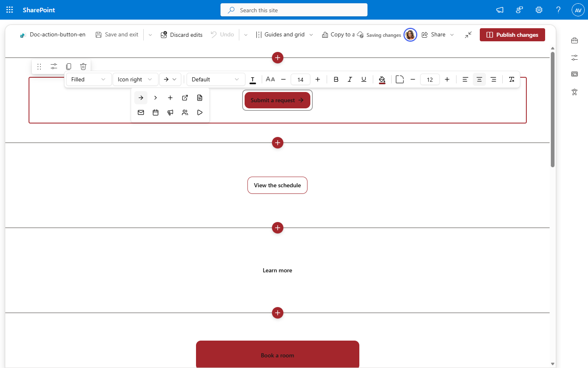Image resolution: width=588 pixels, height=368 pixels.
Task: Pick the people icon option
Action: [x=185, y=112]
